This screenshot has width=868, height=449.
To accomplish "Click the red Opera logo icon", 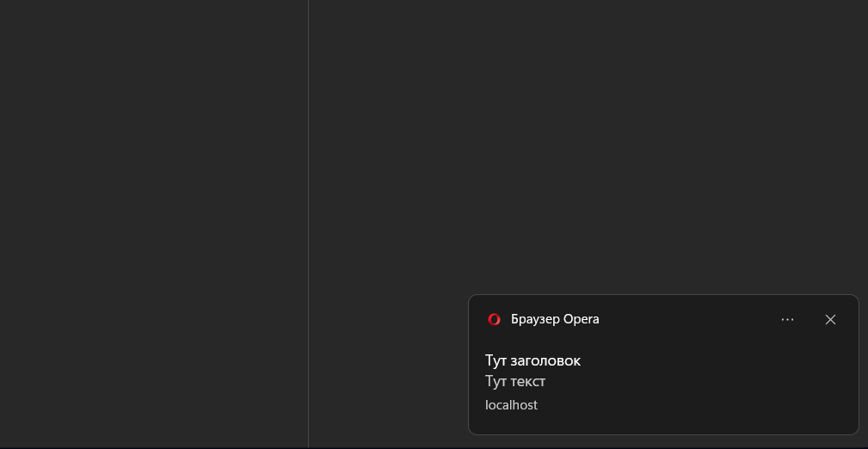I will 494,319.
